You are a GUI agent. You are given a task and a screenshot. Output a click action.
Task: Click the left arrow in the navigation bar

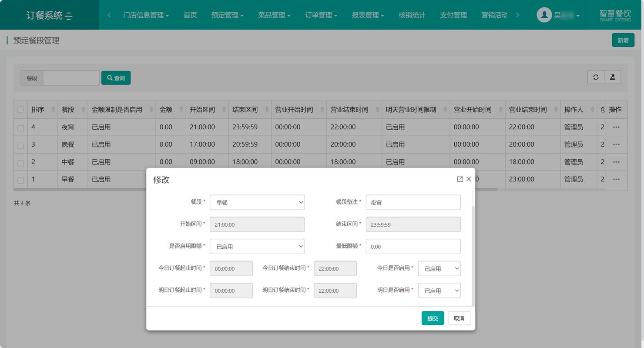point(109,15)
